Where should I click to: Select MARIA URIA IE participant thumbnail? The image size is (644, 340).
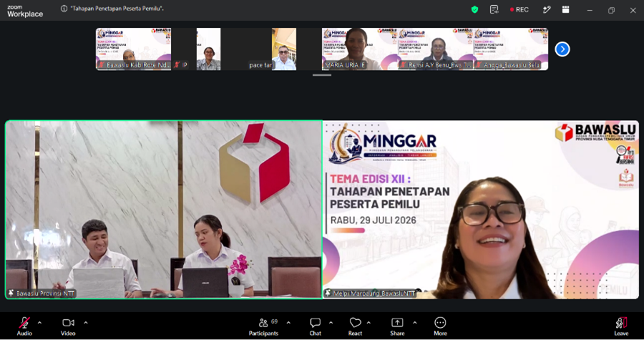click(x=359, y=49)
